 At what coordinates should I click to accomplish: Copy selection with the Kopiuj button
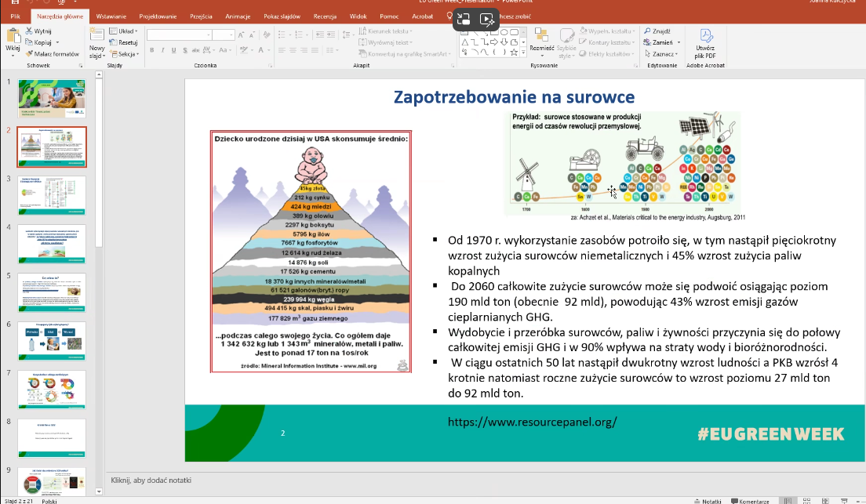[x=38, y=42]
